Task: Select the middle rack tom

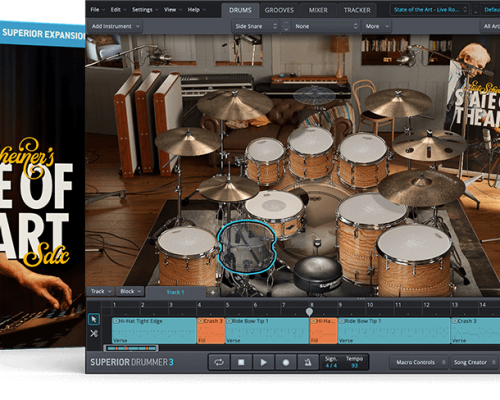Action: click(x=311, y=152)
